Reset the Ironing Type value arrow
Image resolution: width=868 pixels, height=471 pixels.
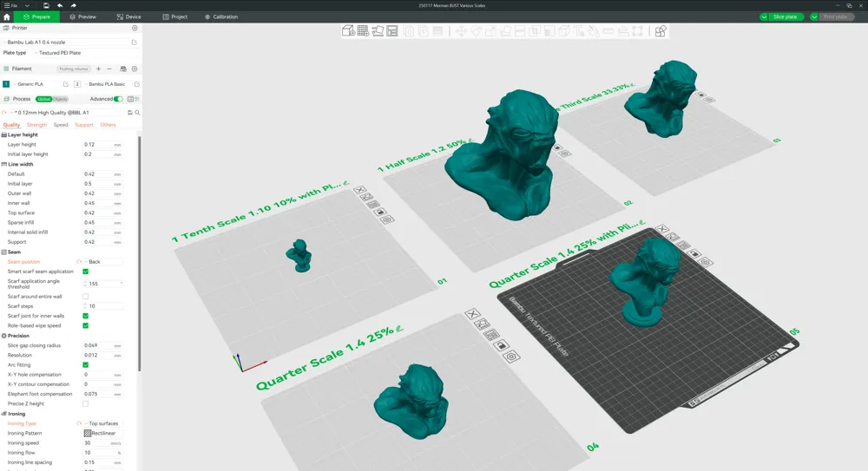79,423
